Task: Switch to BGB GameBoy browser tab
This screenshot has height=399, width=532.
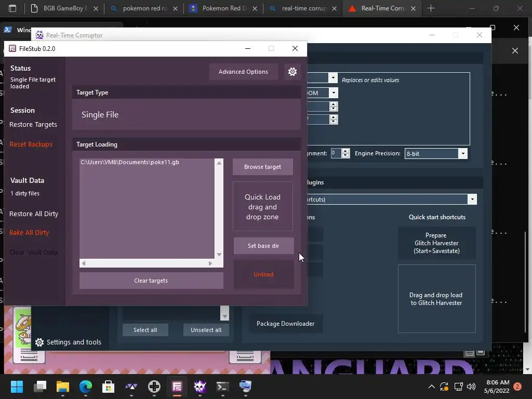Action: pyautogui.click(x=64, y=8)
